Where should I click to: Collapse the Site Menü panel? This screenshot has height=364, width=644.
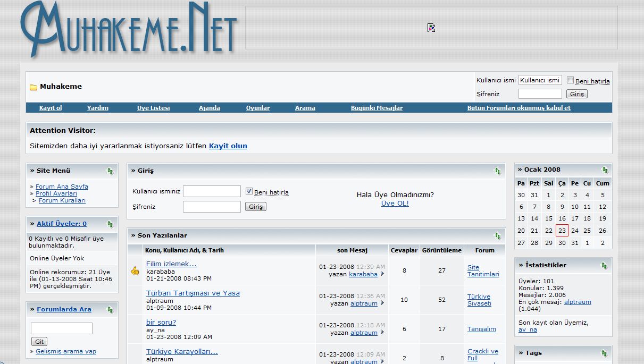pyautogui.click(x=110, y=171)
